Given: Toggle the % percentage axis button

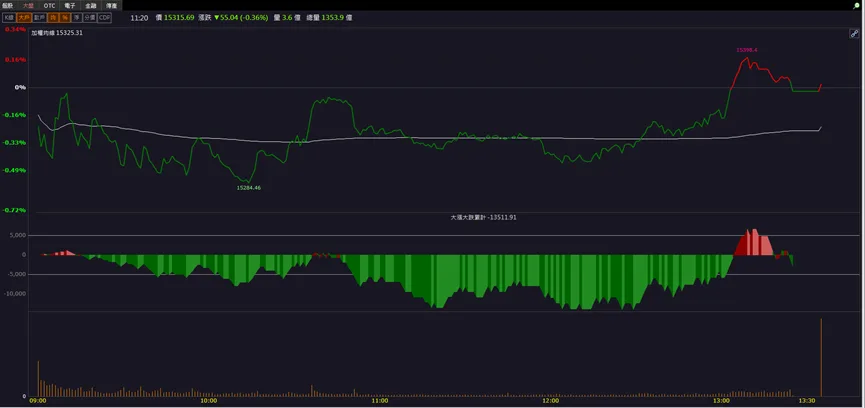Looking at the screenshot, I should click(x=65, y=18).
